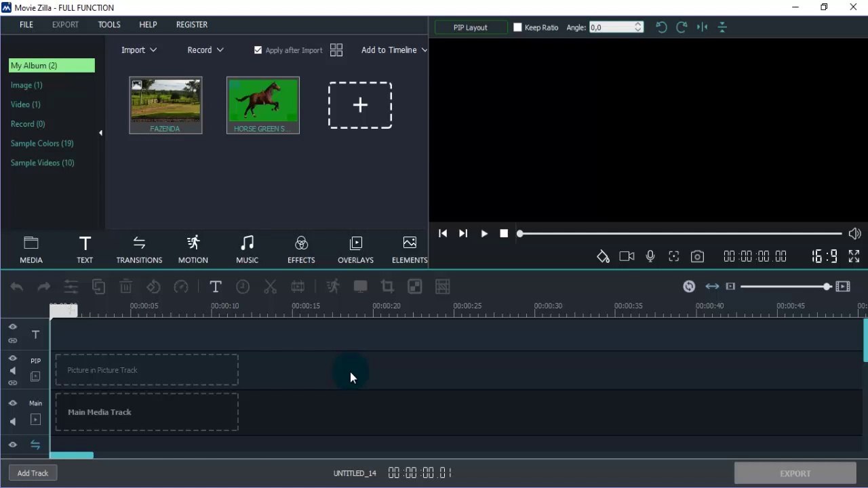Click the microphone voiceover icon
The height and width of the screenshot is (488, 868).
coord(650,256)
